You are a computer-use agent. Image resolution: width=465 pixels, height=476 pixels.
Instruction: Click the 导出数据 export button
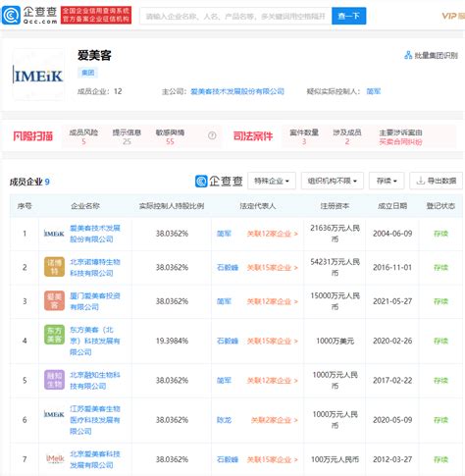(x=436, y=181)
